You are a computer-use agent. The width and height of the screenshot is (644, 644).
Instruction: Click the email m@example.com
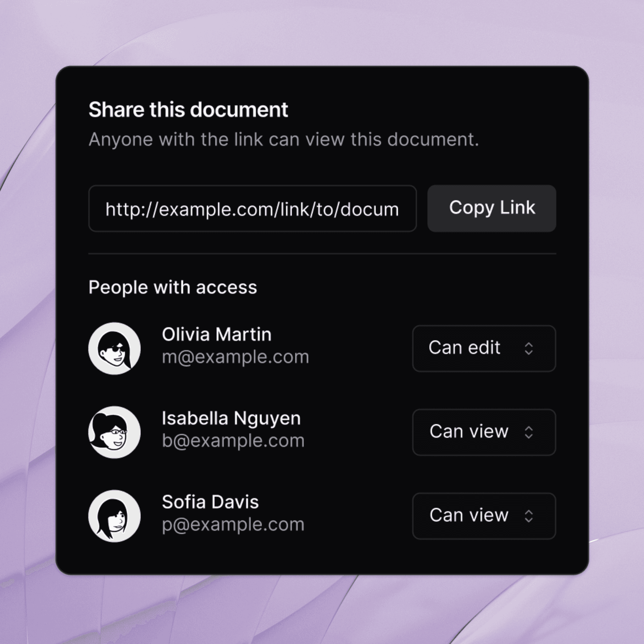tap(236, 357)
